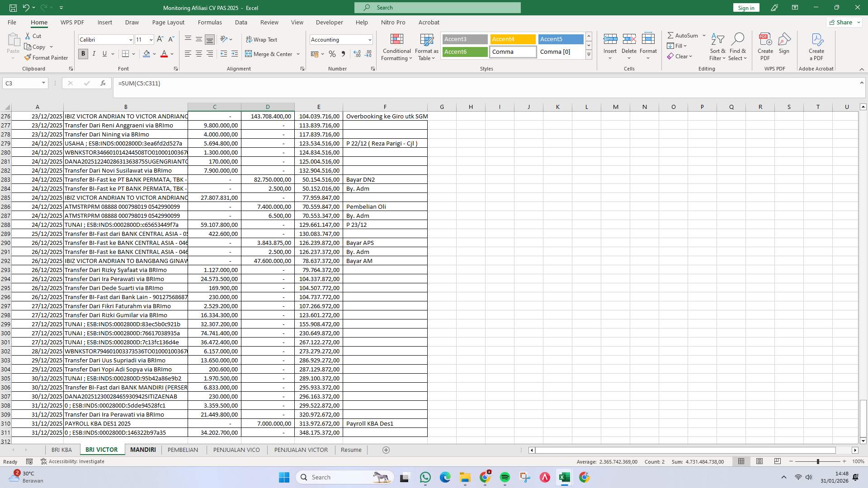Viewport: 868px width, 488px height.
Task: Center align the cell text
Action: tap(199, 54)
